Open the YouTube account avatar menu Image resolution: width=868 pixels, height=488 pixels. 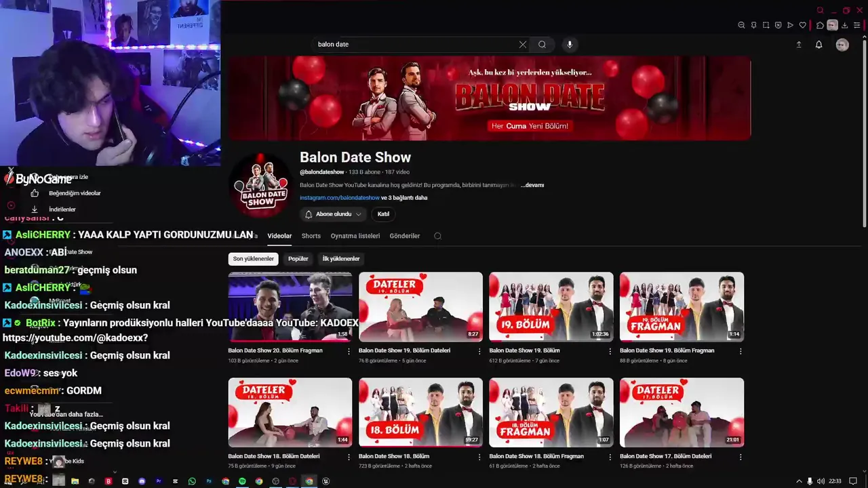click(x=842, y=45)
